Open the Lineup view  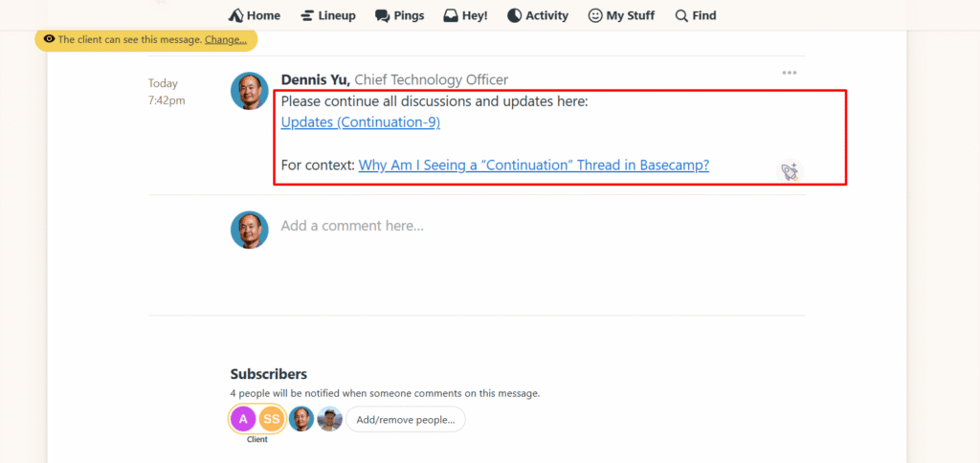coord(327,15)
